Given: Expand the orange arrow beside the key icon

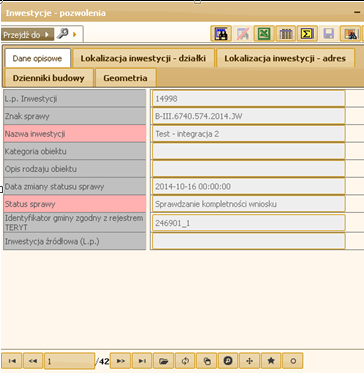Looking at the screenshot, I should tap(75, 34).
